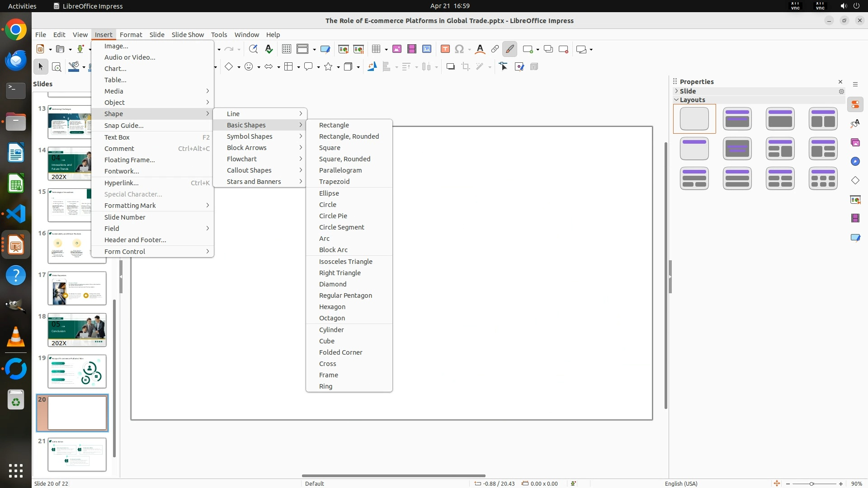Viewport: 868px width, 488px height.
Task: Start slideshow from first slide icon
Action: (x=343, y=49)
